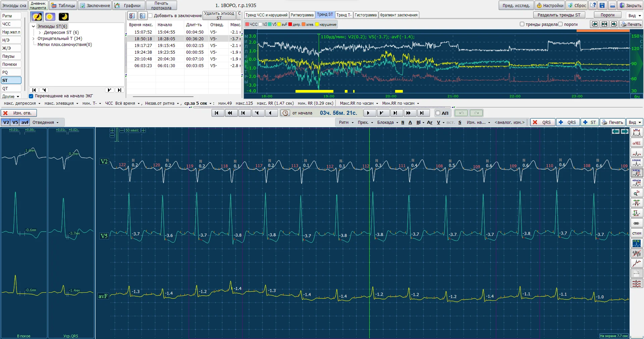Enable 'Добавить в заключение' checkbox

click(150, 15)
